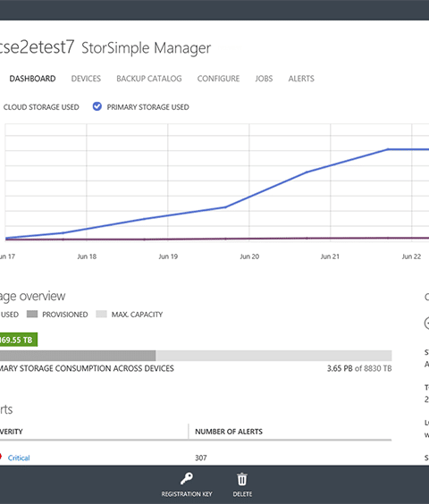Click the Max. Capacity legend text
The width and height of the screenshot is (429, 504).
[x=137, y=315]
